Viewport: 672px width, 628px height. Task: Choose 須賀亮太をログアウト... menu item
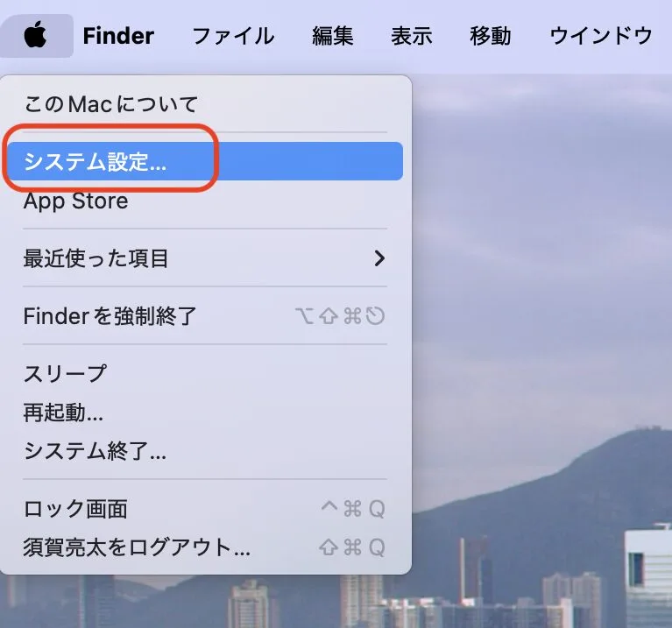click(205, 547)
